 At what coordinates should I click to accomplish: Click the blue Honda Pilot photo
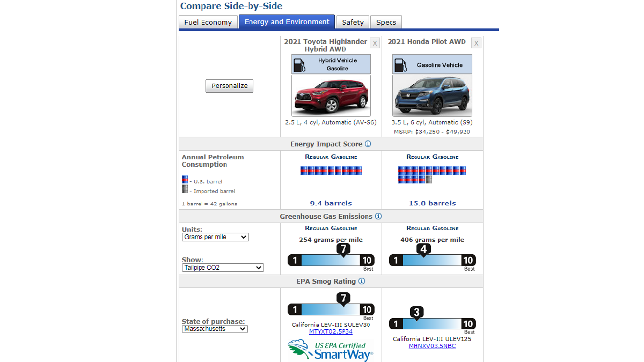coord(432,95)
